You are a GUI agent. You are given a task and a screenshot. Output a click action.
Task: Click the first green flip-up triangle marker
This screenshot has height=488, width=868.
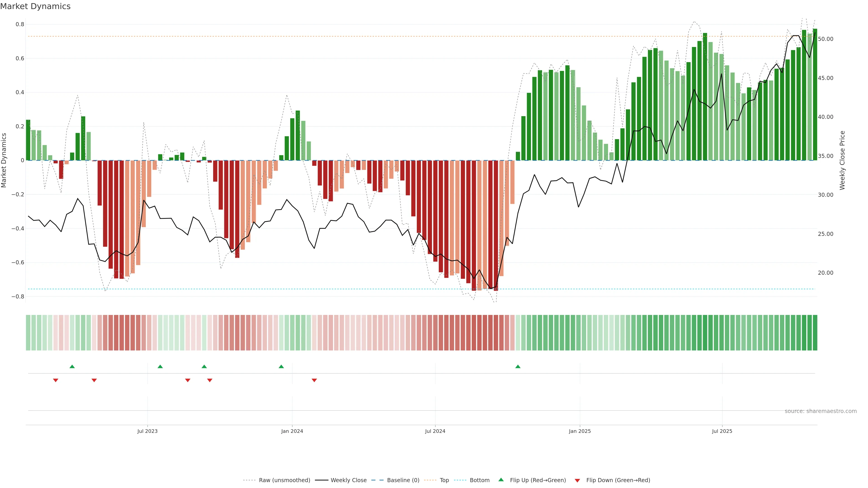[72, 366]
